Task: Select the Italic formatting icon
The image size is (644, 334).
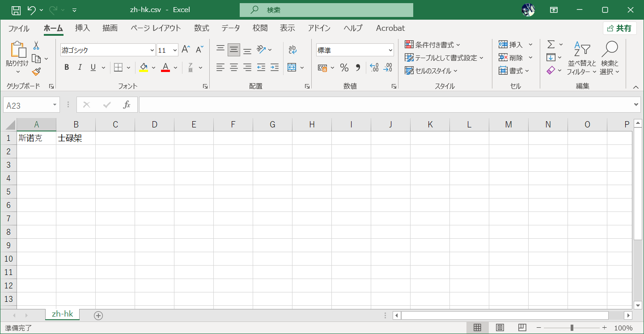Action: pyautogui.click(x=80, y=67)
